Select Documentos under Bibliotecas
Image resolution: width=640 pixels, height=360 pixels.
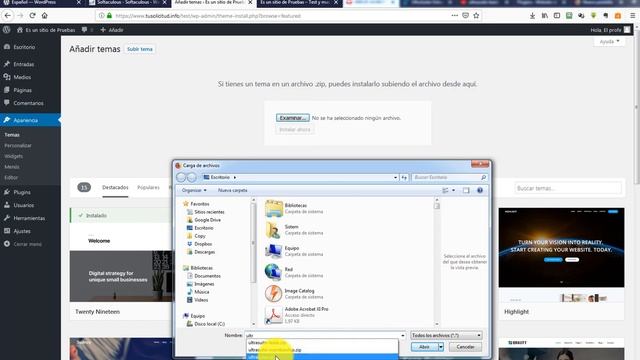[x=207, y=276]
